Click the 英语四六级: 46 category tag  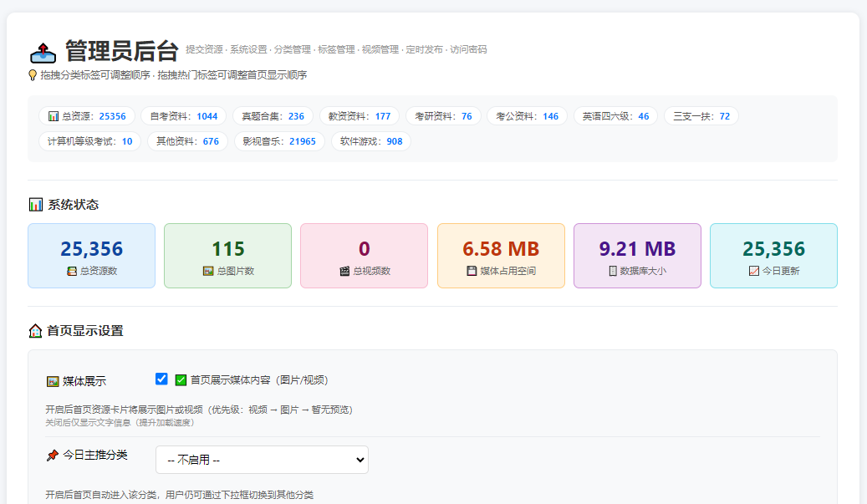615,116
